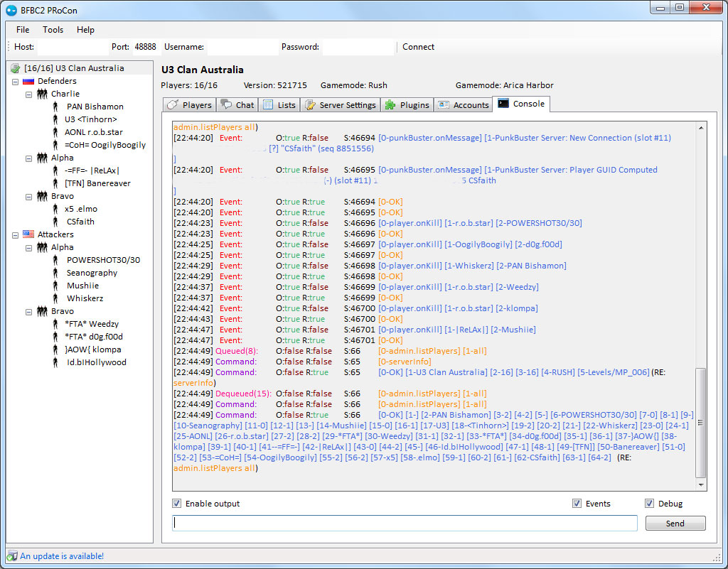Open the Tools menu
The height and width of the screenshot is (569, 728).
tap(53, 30)
